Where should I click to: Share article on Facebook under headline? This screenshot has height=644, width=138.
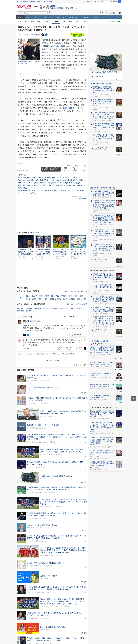point(46,35)
